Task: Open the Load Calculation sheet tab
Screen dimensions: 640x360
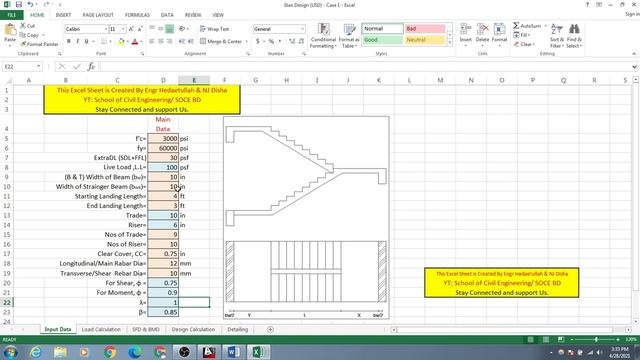Action: pos(101,329)
